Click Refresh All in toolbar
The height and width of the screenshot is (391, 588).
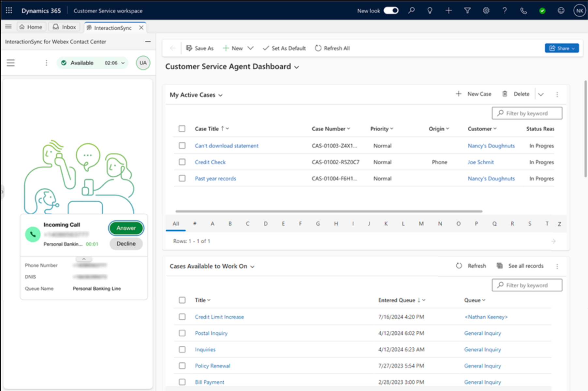coord(332,48)
